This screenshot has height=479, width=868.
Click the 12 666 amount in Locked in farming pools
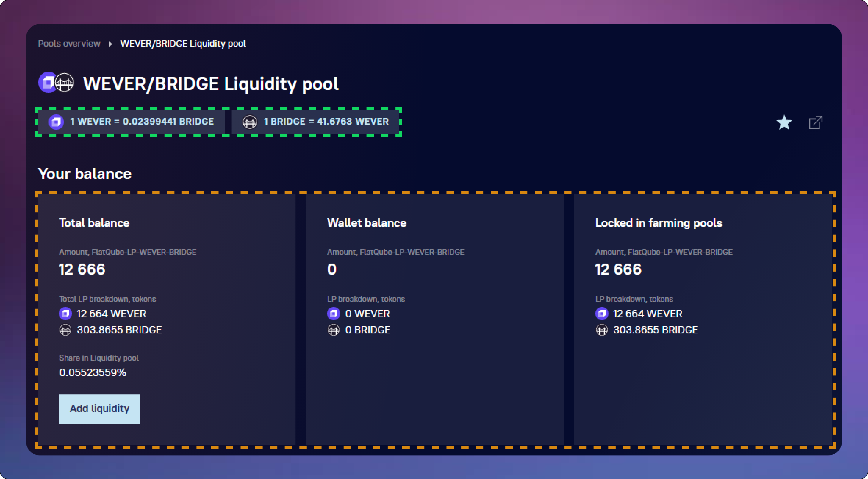pos(618,269)
